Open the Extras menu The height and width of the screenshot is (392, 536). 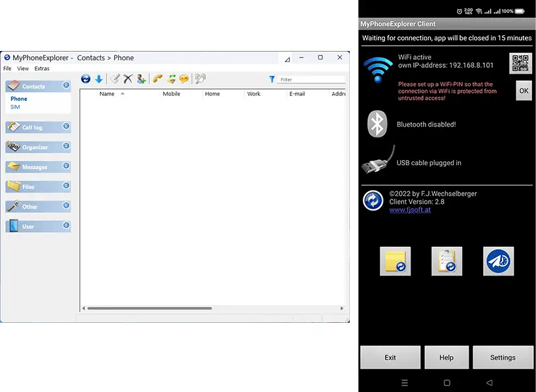(42, 69)
